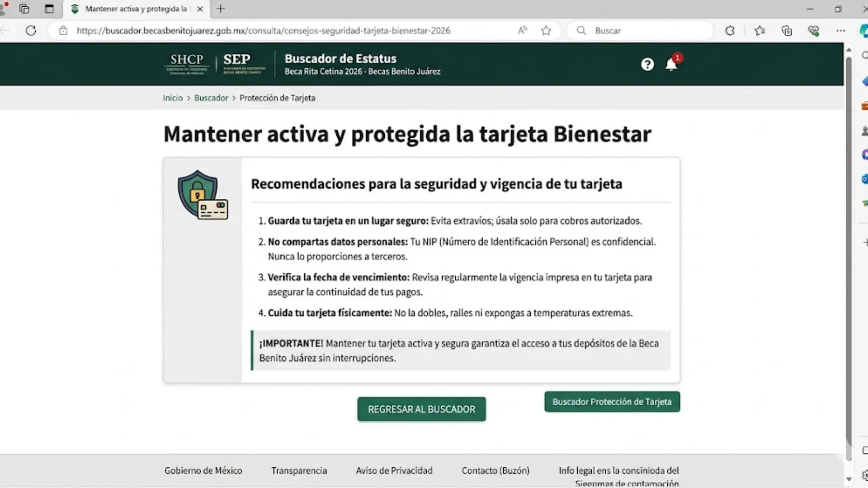Toggle Read aloud icon in address bar
This screenshot has height=488, width=868.
[x=522, y=31]
